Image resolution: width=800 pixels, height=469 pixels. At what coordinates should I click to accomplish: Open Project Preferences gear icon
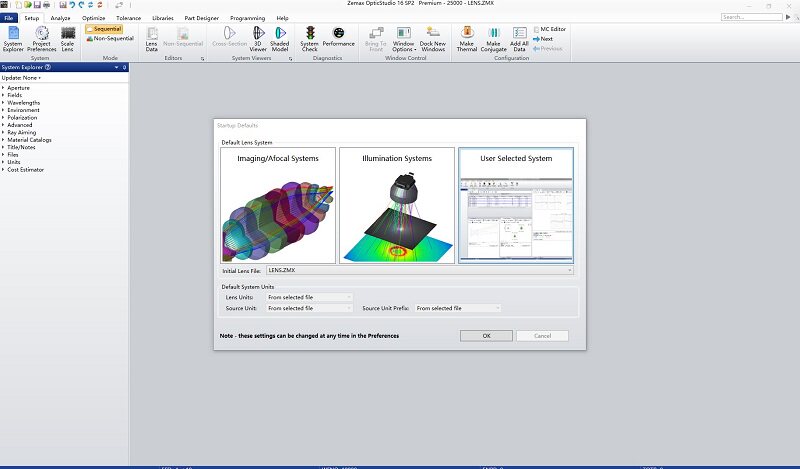click(42, 39)
